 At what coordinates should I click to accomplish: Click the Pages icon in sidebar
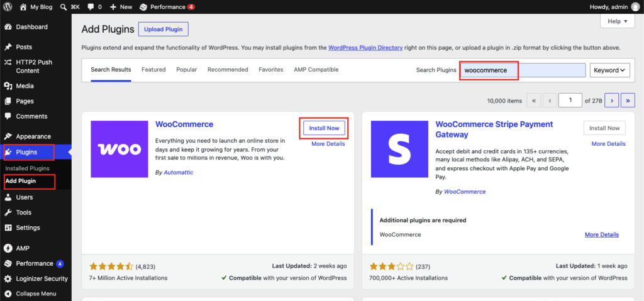[8, 101]
